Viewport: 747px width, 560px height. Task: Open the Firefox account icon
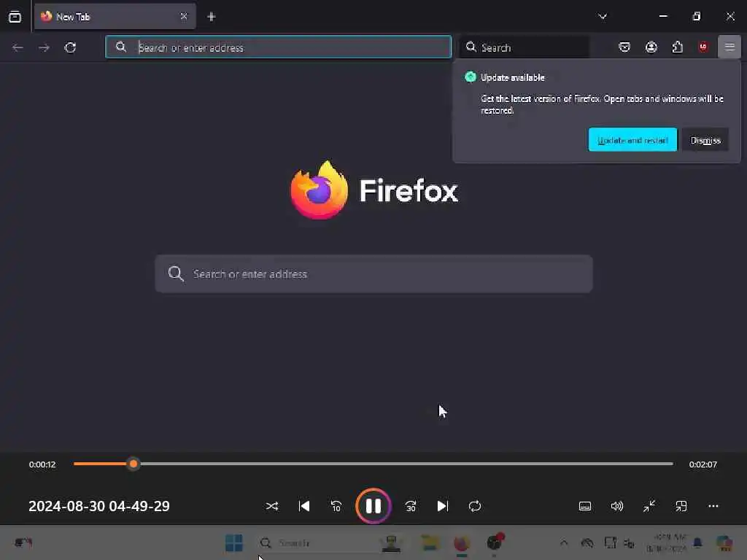pyautogui.click(x=651, y=47)
